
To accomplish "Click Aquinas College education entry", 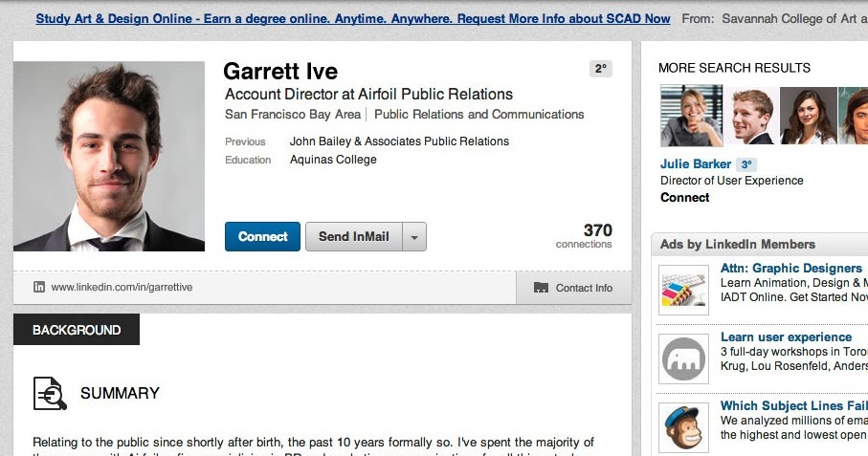I will (x=333, y=160).
